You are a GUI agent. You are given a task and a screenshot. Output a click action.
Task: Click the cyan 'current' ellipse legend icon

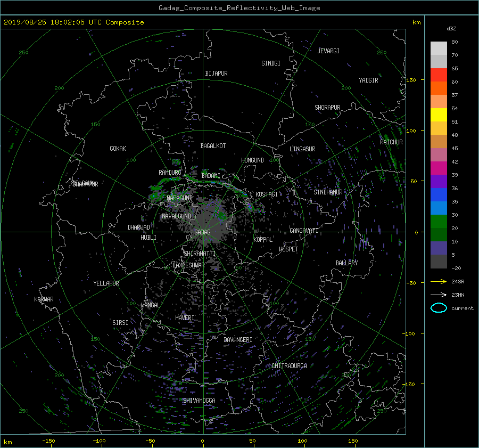click(439, 308)
